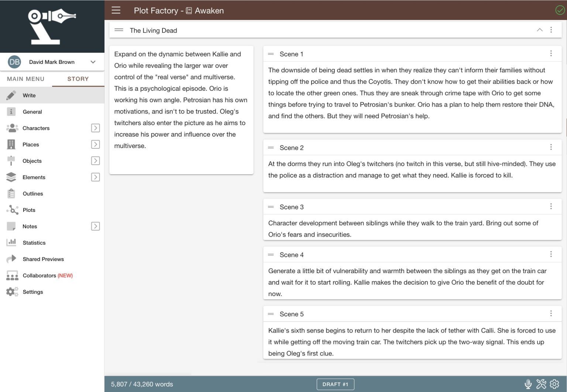Screen dimensions: 567x392
Task: Click the Places building icon
Action: pyautogui.click(x=11, y=144)
